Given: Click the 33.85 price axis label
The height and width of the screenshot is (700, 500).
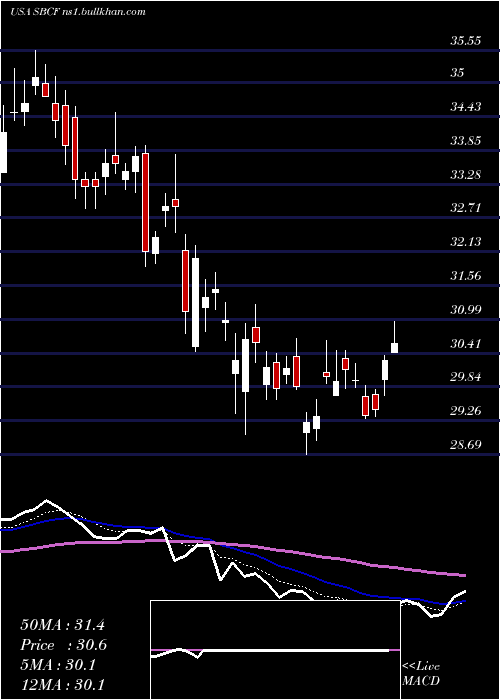Looking at the screenshot, I should coord(465,141).
